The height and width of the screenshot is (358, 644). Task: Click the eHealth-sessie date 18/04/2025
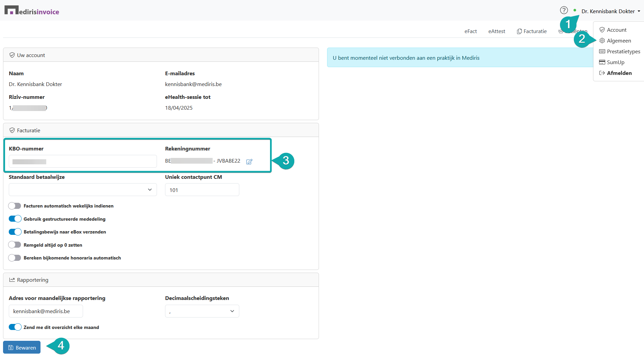pos(179,108)
